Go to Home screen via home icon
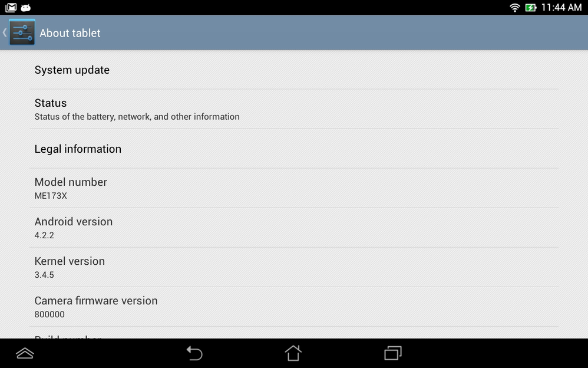The width and height of the screenshot is (588, 368). click(293, 353)
